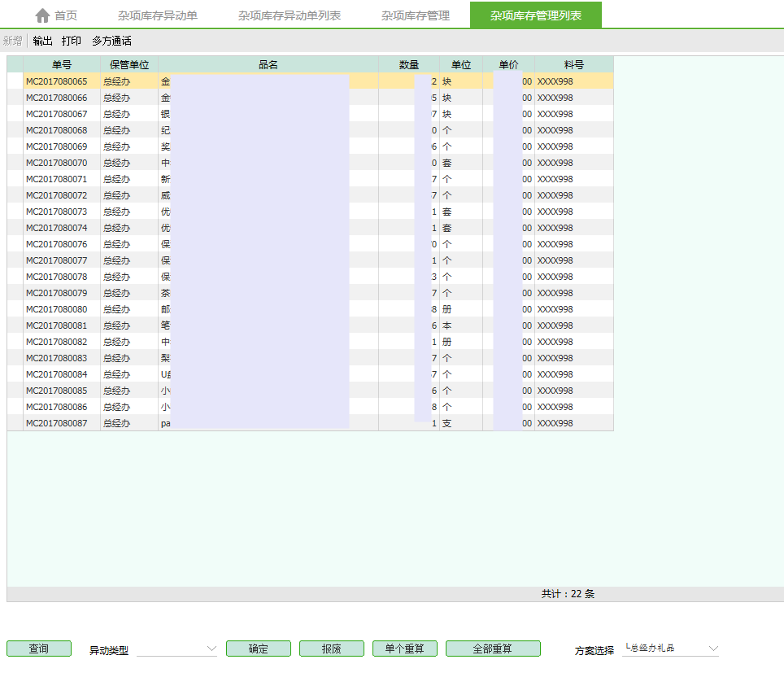Click 打印 to print the list
784x677 pixels.
pos(72,41)
